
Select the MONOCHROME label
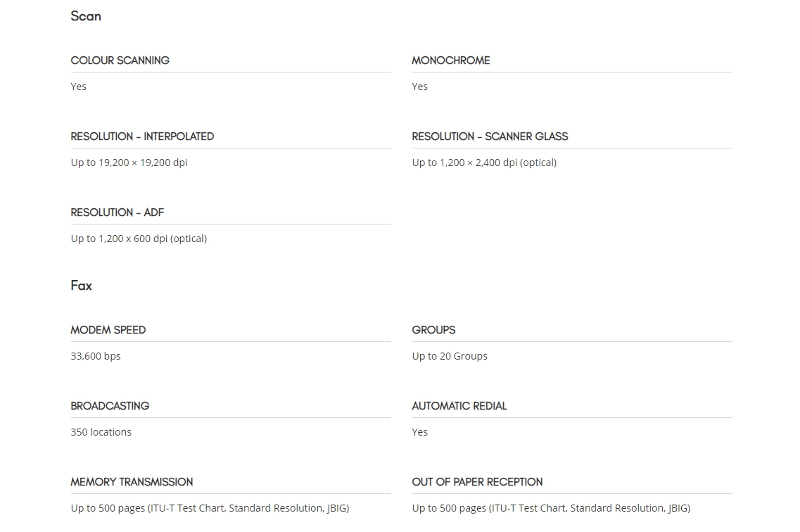(450, 61)
